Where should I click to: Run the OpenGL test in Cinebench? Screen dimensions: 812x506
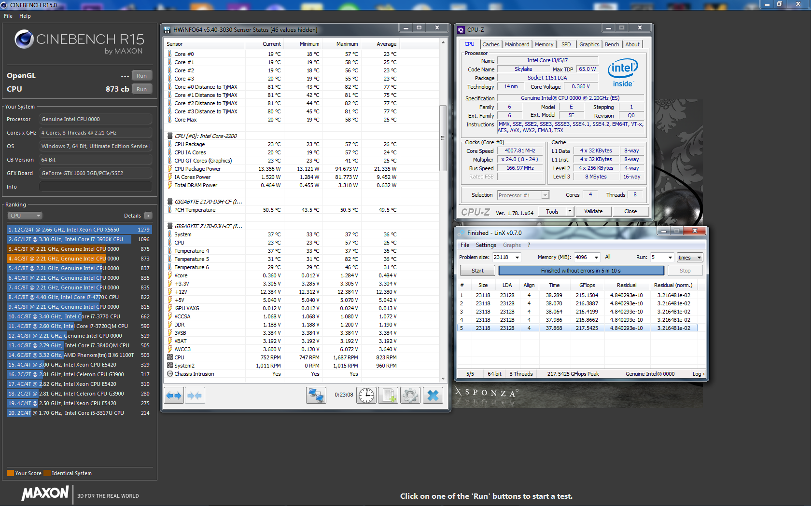[x=141, y=76]
